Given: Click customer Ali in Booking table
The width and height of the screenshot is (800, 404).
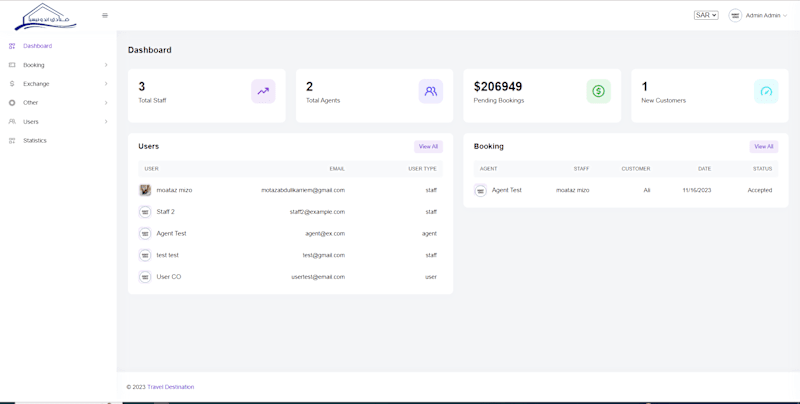Looking at the screenshot, I should (x=646, y=190).
